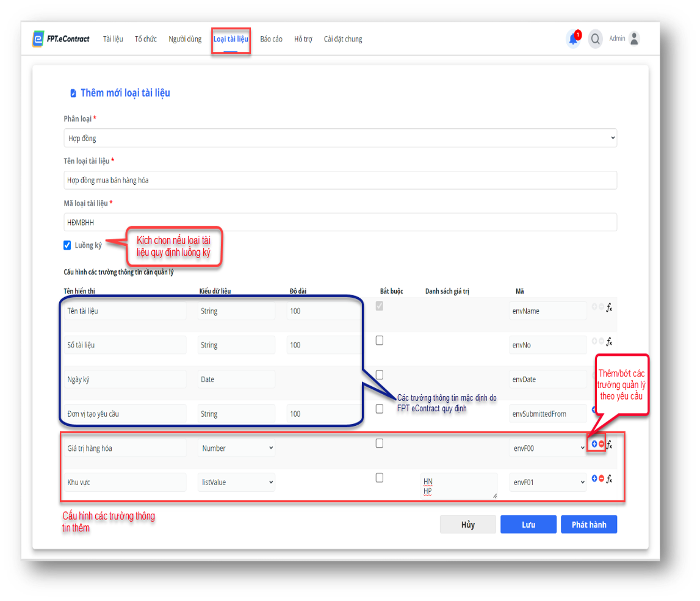This screenshot has height=601, width=700.
Task: Click the Thêm mới loại tài liệu heading
Action: coord(125,93)
